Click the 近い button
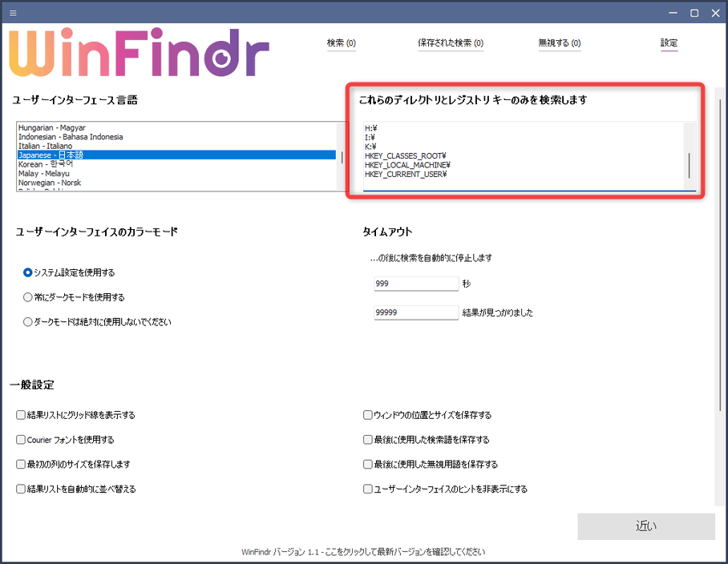The image size is (728, 564). click(x=646, y=526)
